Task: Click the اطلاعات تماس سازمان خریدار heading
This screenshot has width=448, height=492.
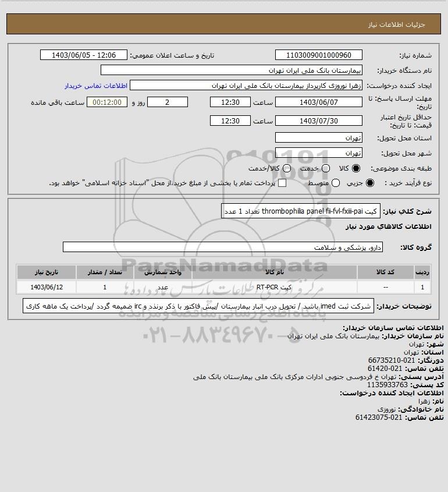Action: 393,328
